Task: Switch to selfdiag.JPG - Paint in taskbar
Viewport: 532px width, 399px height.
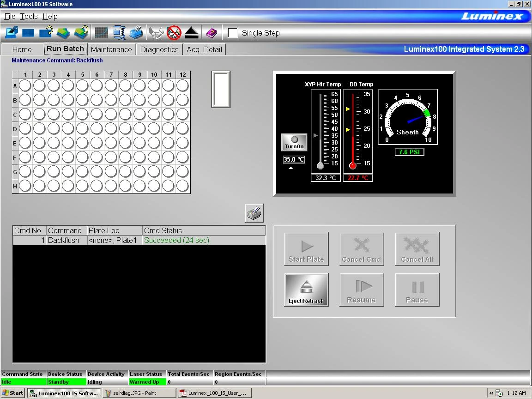Action: [x=139, y=393]
